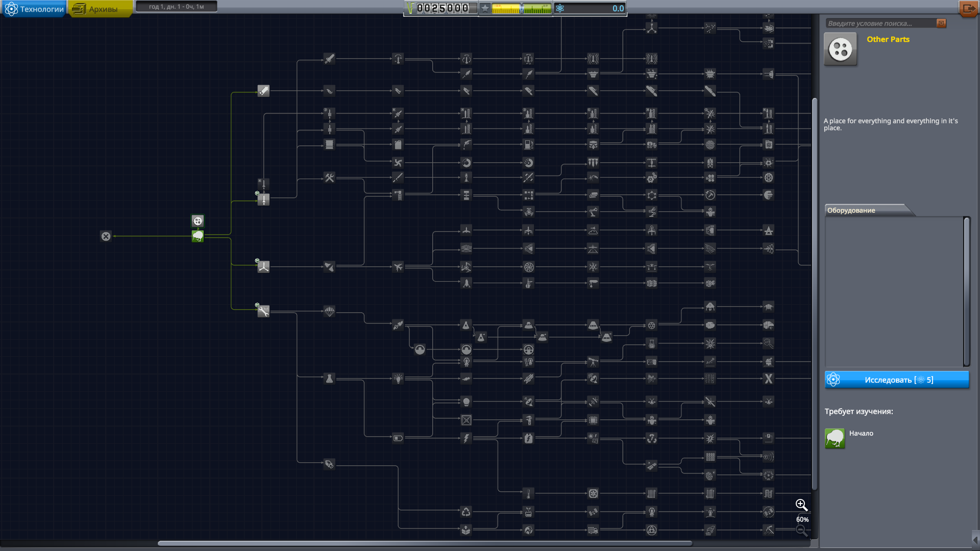
Task: Click the horizontal scrollbar below the tree
Action: coord(424,543)
